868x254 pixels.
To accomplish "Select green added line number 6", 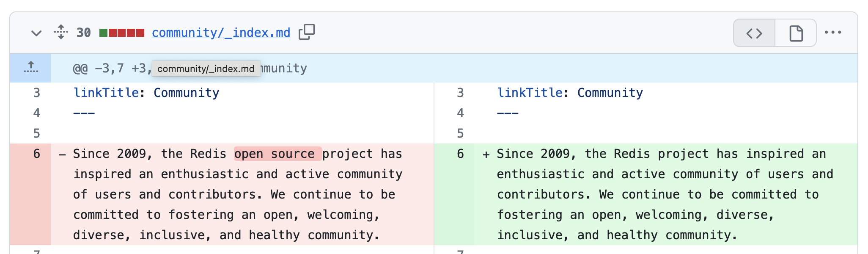I will (x=460, y=154).
